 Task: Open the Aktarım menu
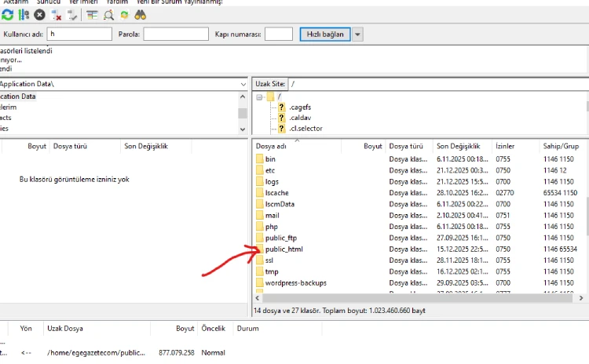point(16,2)
